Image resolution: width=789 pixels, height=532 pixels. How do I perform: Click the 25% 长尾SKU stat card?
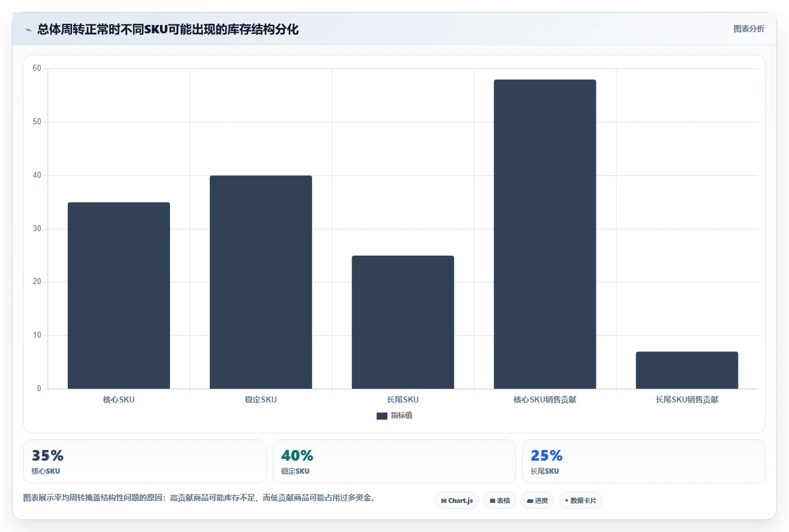tap(644, 461)
